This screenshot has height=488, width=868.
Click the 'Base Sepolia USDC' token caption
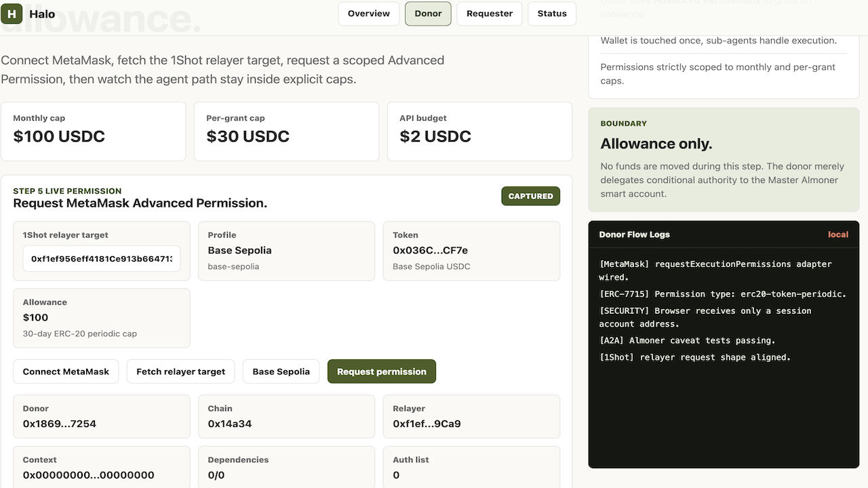click(x=431, y=266)
